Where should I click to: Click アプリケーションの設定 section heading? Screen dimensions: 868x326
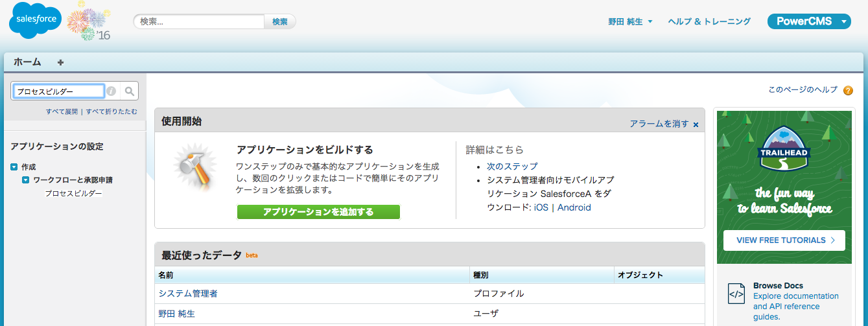tap(57, 146)
